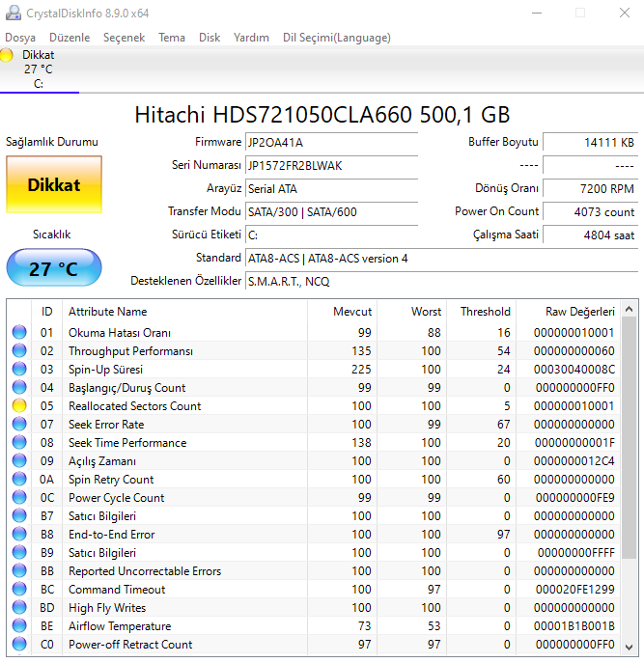Click the yellow status circle in the disk tab
This screenshot has width=644, height=663.
coord(7,55)
